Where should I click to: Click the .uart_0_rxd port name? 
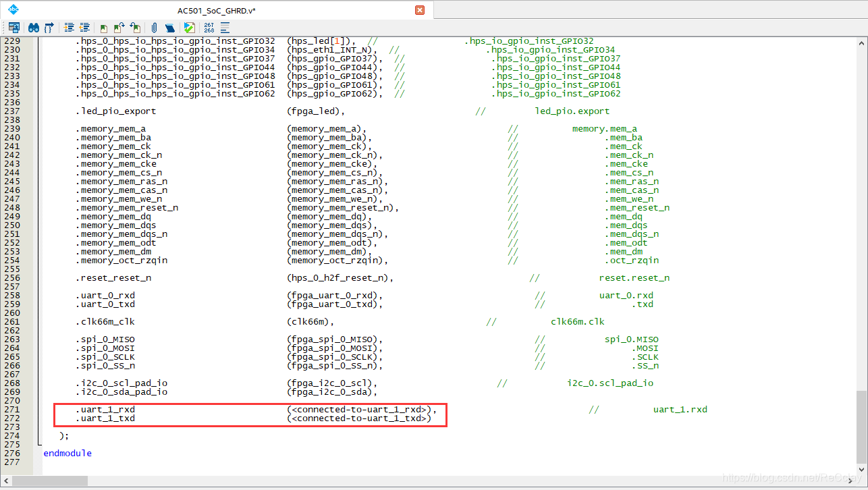[x=105, y=295]
